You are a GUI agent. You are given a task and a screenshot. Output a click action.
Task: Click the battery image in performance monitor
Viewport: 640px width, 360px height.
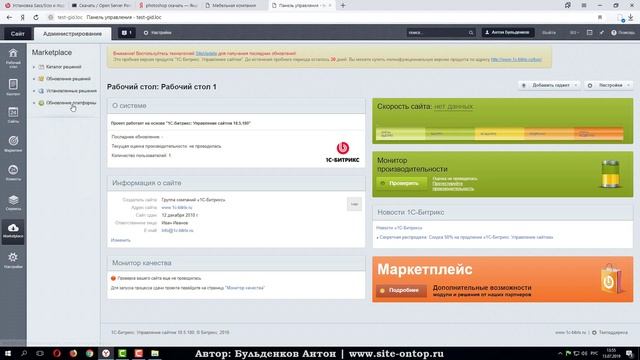click(x=611, y=174)
